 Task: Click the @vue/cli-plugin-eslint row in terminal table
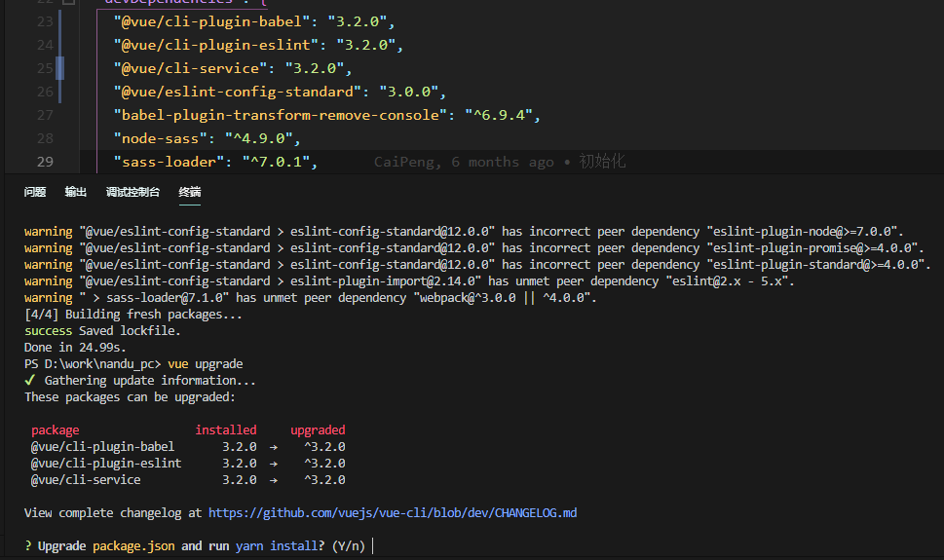coord(188,464)
